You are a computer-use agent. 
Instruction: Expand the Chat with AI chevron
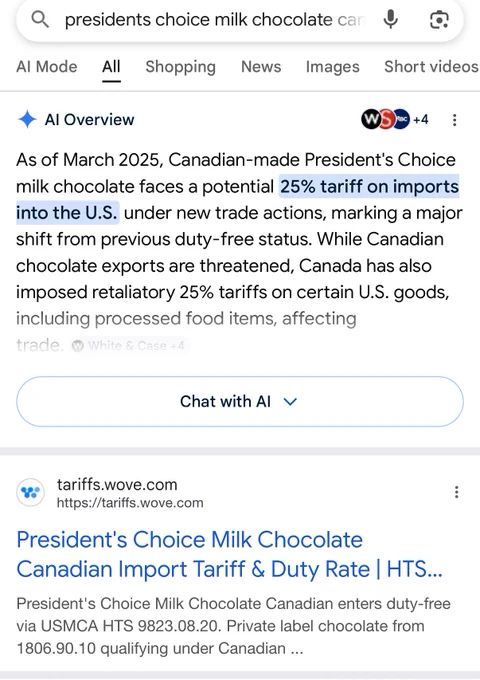pyautogui.click(x=290, y=402)
